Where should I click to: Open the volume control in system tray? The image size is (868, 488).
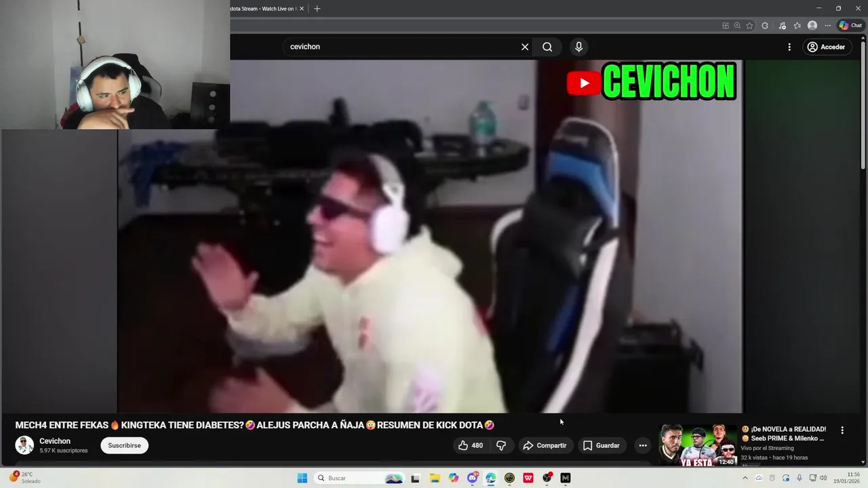pos(824,478)
